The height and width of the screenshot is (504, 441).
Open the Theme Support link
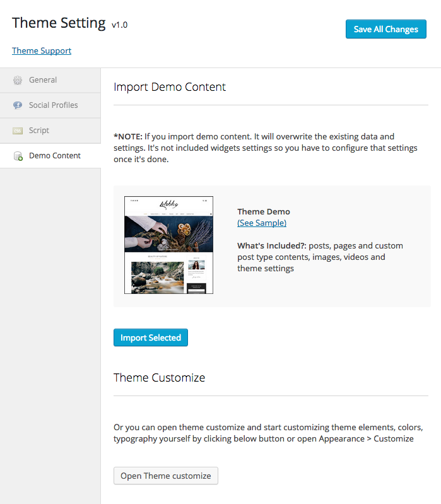[x=42, y=50]
